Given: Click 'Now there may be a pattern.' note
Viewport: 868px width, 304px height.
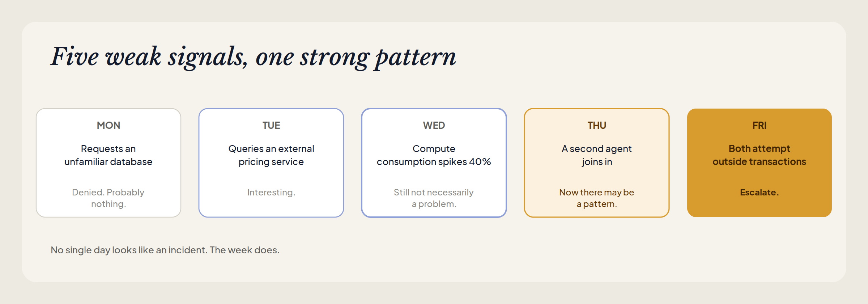Looking at the screenshot, I should pos(597,198).
